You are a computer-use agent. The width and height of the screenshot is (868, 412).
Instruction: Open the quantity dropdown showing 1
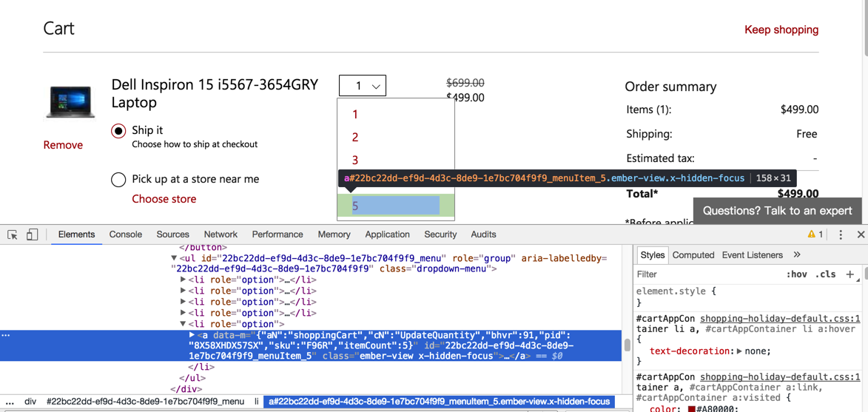click(x=363, y=86)
